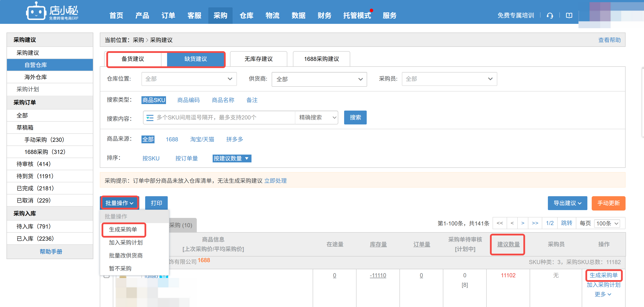Switch to the 1688采购建议 tab
This screenshot has width=644, height=307.
pos(321,59)
